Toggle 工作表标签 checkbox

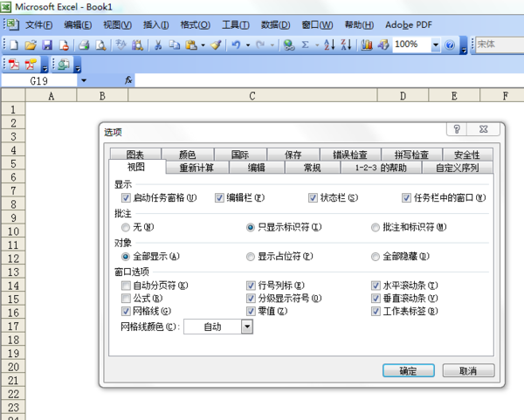pos(376,311)
